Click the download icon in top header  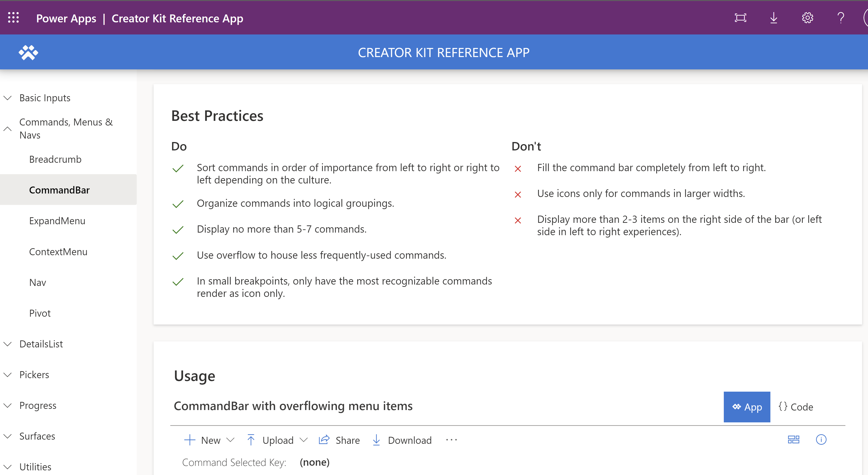click(774, 18)
